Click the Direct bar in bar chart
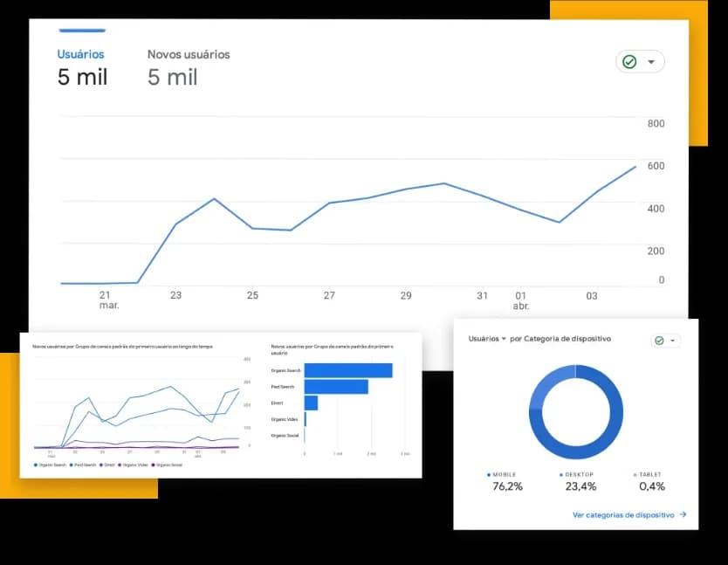Viewport: 728px width, 565px height. [311, 403]
